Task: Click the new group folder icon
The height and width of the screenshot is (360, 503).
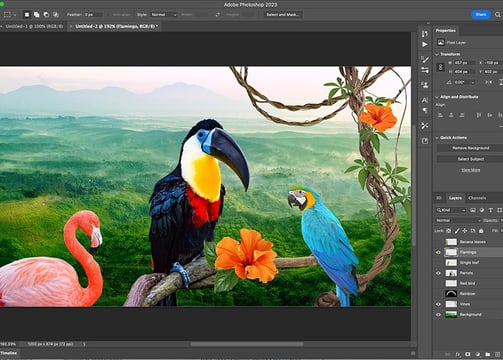Action: (488, 354)
